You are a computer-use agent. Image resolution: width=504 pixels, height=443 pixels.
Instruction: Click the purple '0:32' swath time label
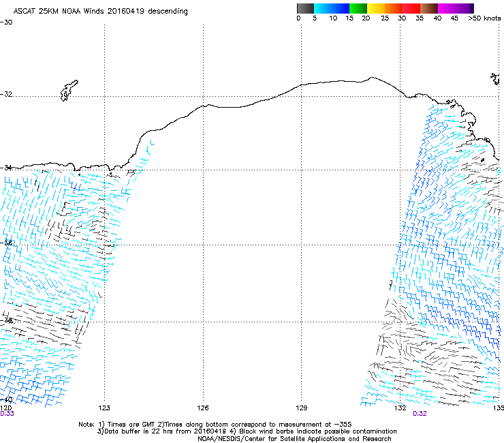[420, 414]
